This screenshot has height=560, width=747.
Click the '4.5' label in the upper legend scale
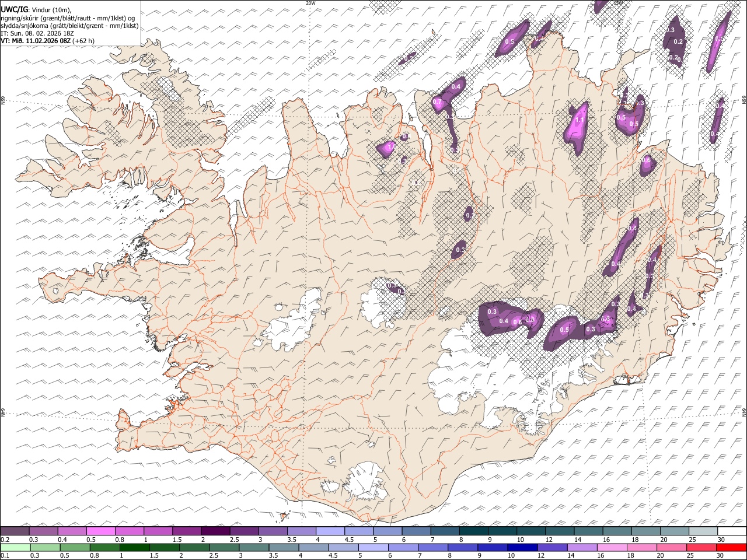pyautogui.click(x=349, y=540)
